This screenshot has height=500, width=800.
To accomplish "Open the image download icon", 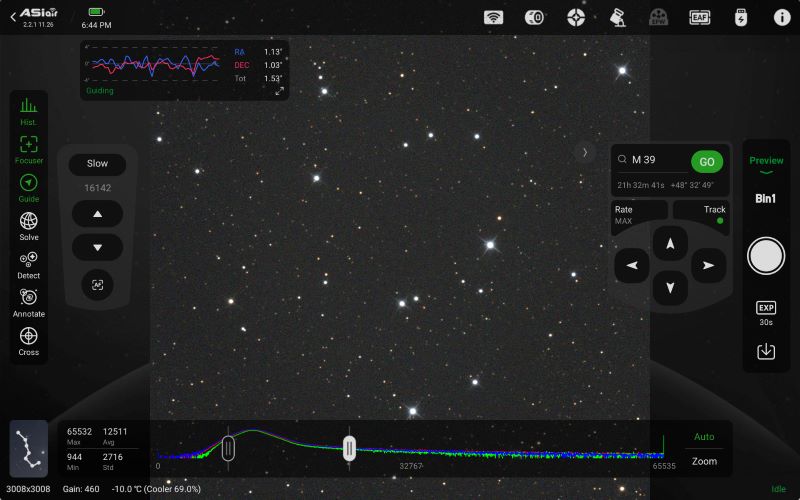I will pos(766,351).
